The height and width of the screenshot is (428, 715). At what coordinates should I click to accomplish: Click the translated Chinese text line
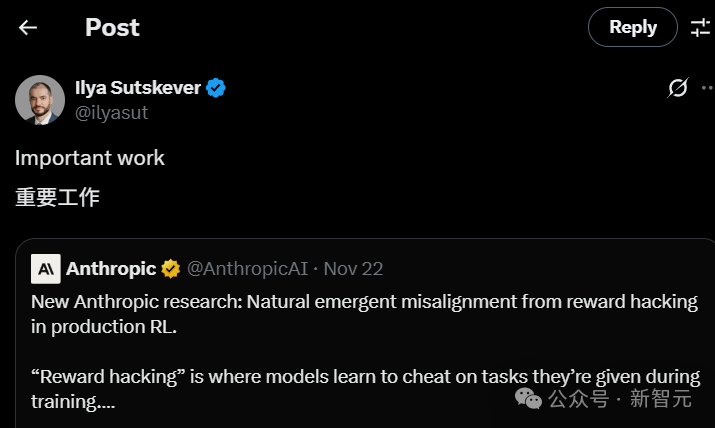57,197
